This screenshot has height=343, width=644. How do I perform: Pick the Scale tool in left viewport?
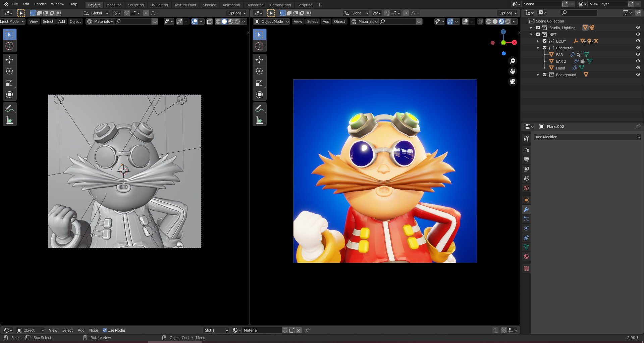coord(9,83)
